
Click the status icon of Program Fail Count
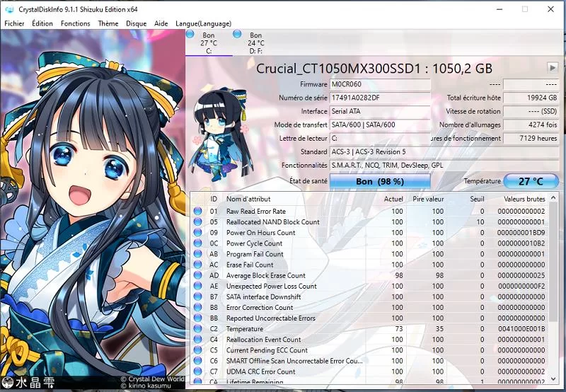click(x=198, y=254)
